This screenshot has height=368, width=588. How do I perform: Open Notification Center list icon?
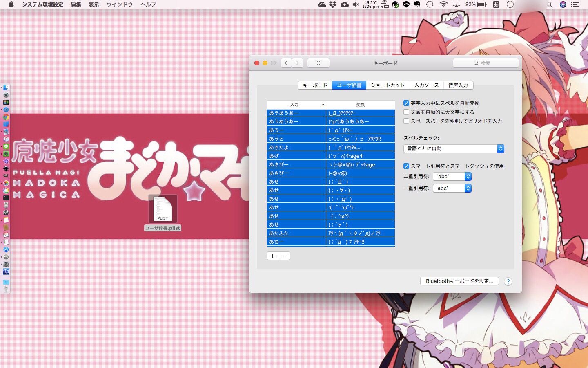[x=575, y=4]
